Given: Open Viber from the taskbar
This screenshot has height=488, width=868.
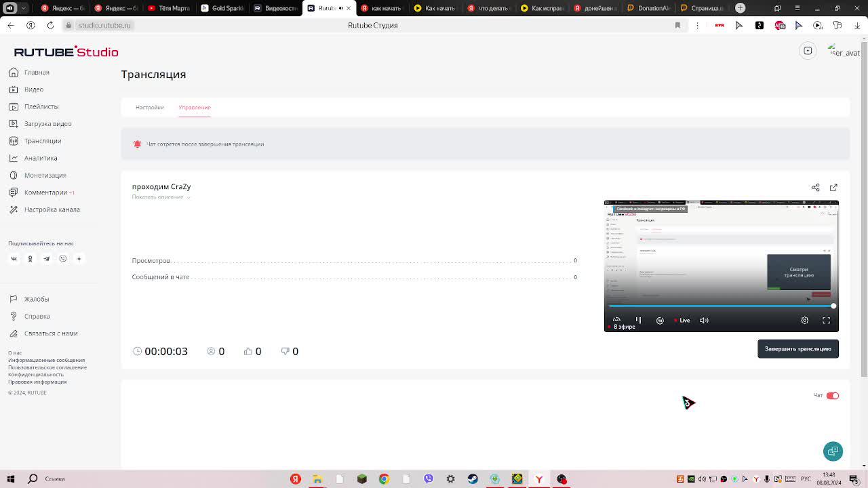Looking at the screenshot, I should (429, 479).
